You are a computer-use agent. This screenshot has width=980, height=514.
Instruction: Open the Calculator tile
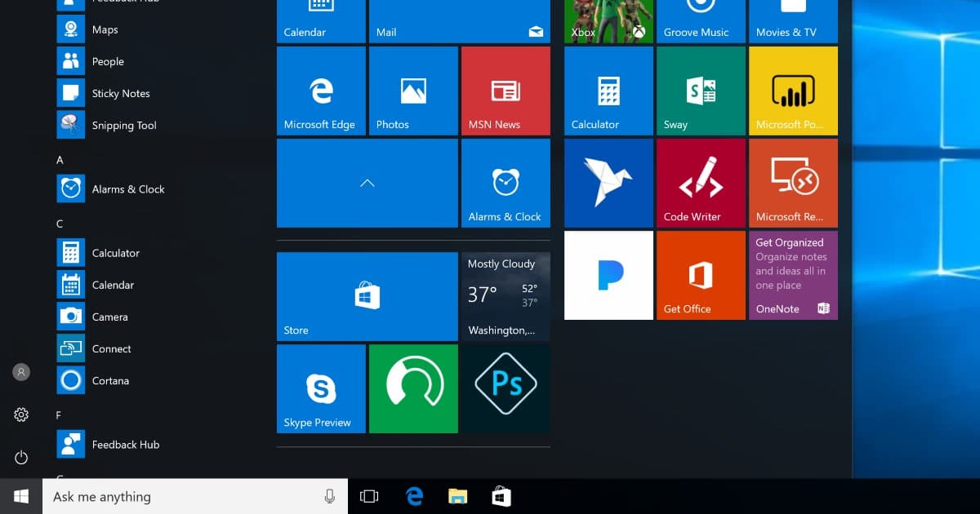[608, 91]
